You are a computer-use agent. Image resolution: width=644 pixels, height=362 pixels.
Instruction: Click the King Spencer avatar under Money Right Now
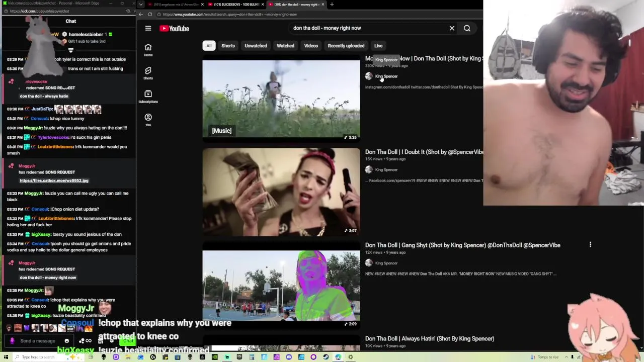pyautogui.click(x=369, y=76)
